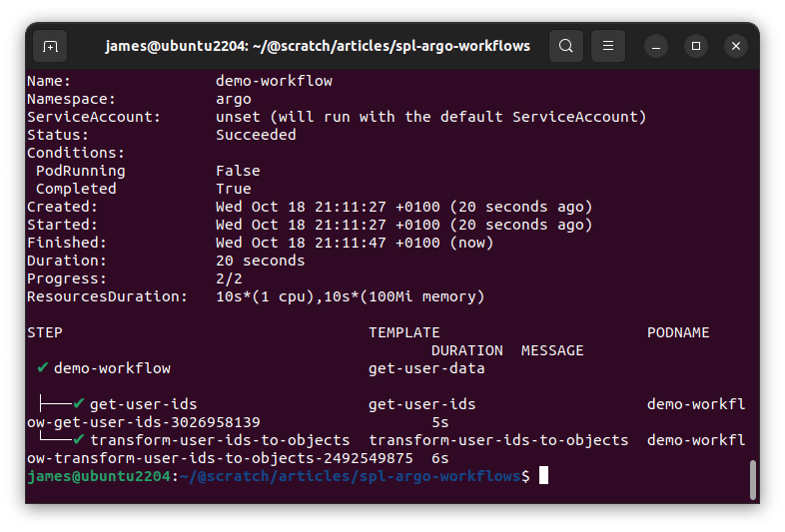Minimize the terminal window
Screen dimensions: 785x532
[x=656, y=46]
